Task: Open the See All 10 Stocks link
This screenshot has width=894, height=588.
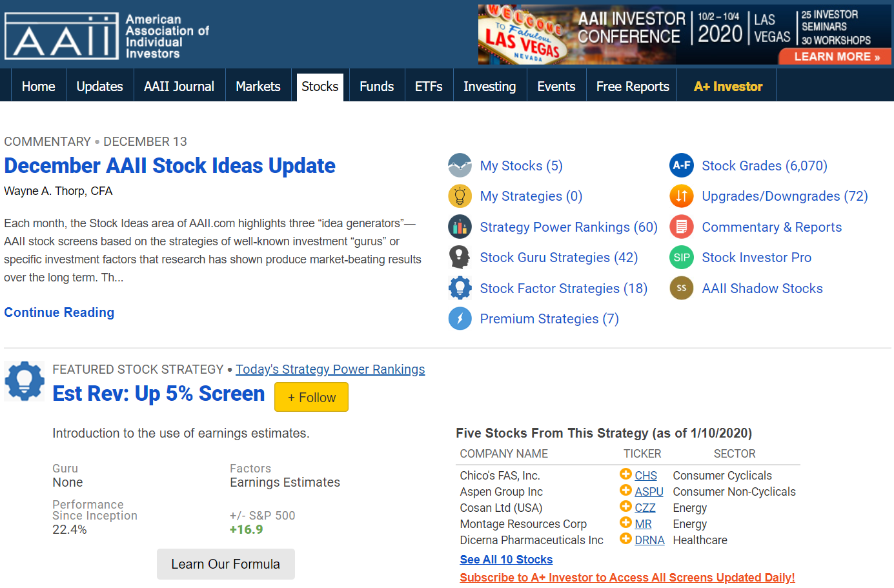Action: tap(506, 560)
